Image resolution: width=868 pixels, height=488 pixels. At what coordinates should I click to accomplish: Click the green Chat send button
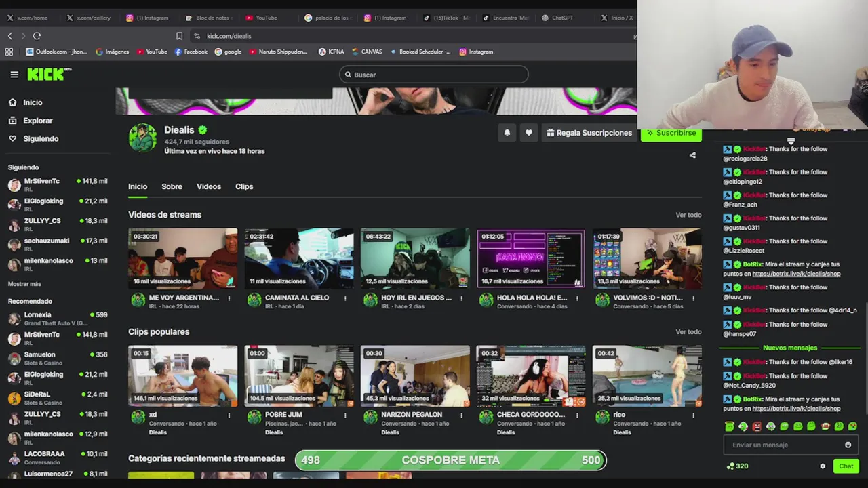click(x=846, y=466)
